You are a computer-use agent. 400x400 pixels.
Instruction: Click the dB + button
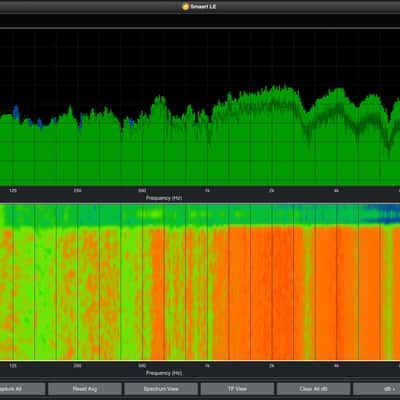click(377, 389)
